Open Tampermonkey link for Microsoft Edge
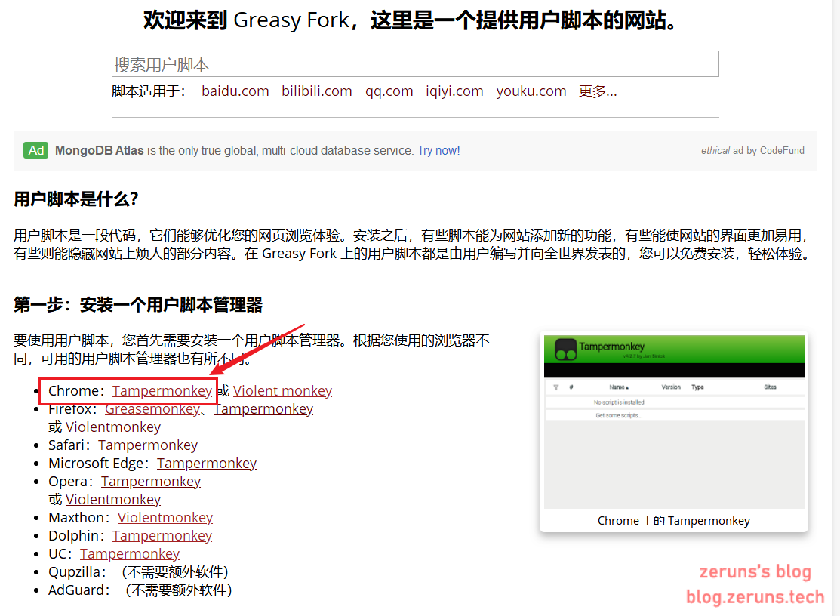Screen dimensions: 840x616 207,464
